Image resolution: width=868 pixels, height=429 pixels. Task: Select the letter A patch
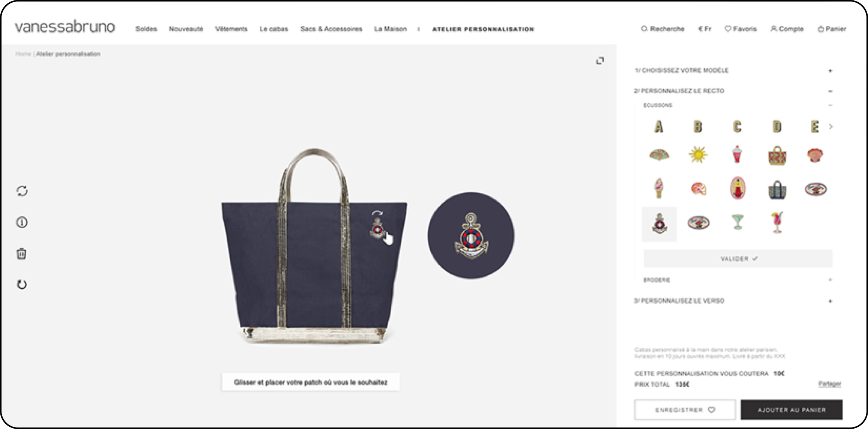coord(659,127)
